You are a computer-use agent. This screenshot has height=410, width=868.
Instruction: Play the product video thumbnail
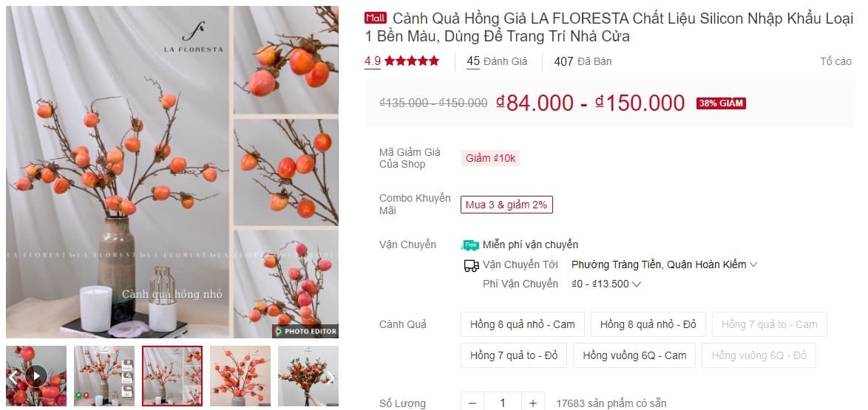tap(36, 376)
